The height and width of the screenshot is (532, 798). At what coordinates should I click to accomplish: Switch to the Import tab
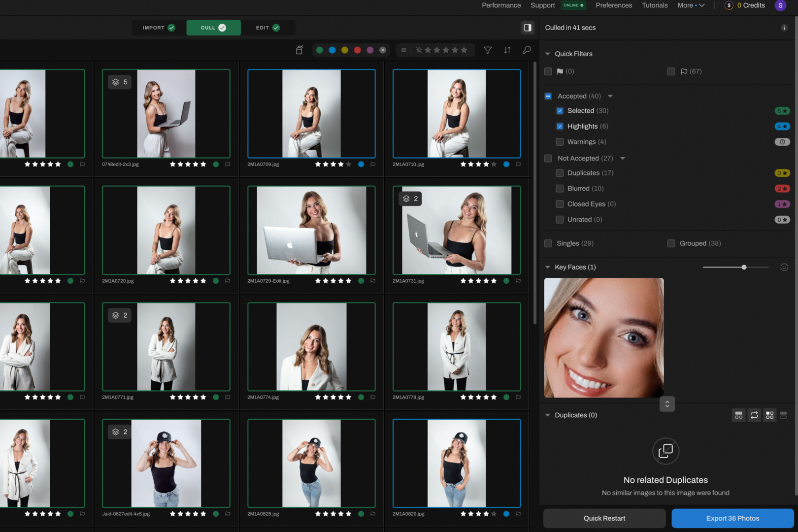coord(159,28)
